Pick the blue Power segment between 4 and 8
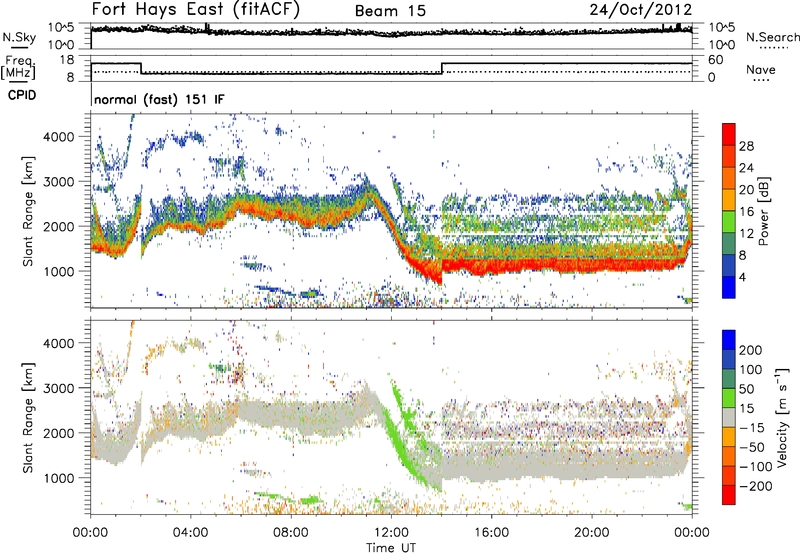Screen dimensions: 800x554 729,265
